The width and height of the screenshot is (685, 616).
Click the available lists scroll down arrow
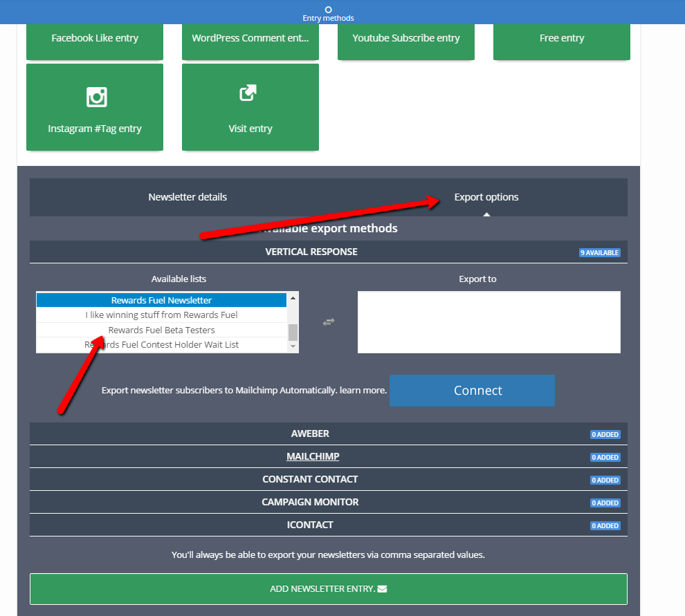tap(293, 346)
